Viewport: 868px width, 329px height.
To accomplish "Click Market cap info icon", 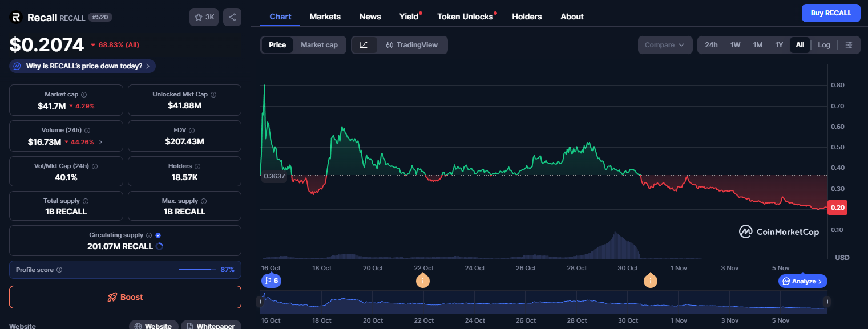I will [x=84, y=95].
